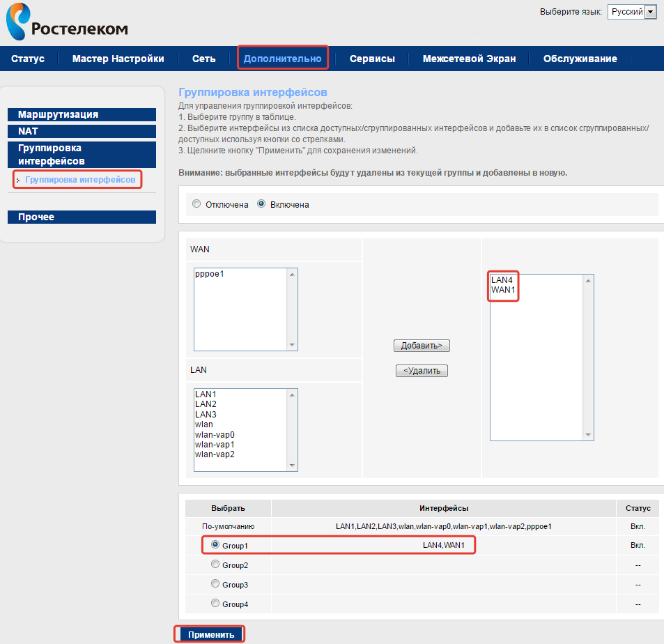Open Группировка интерфейсов sidebar link

click(x=80, y=180)
